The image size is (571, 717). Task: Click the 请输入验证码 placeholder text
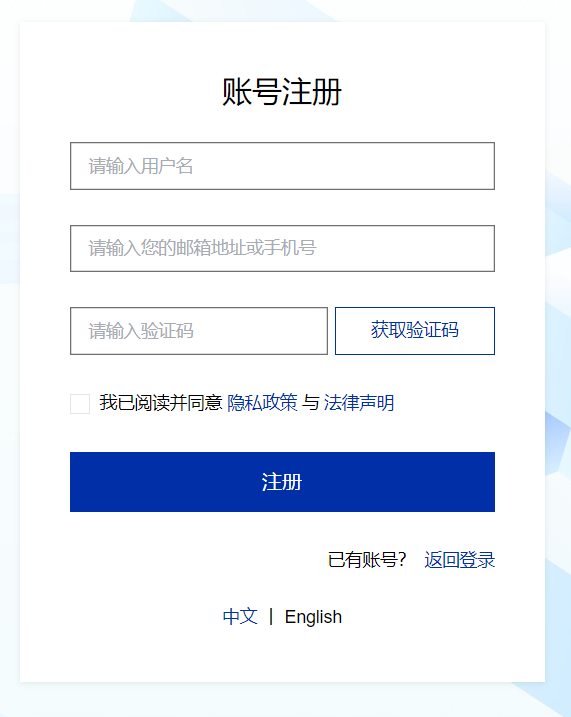[x=141, y=331]
